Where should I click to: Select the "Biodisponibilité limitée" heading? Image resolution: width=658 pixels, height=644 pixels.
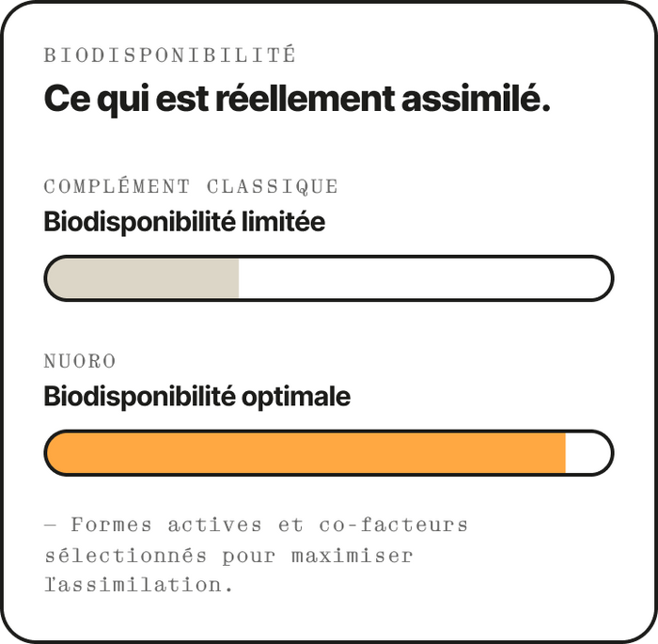(x=184, y=222)
